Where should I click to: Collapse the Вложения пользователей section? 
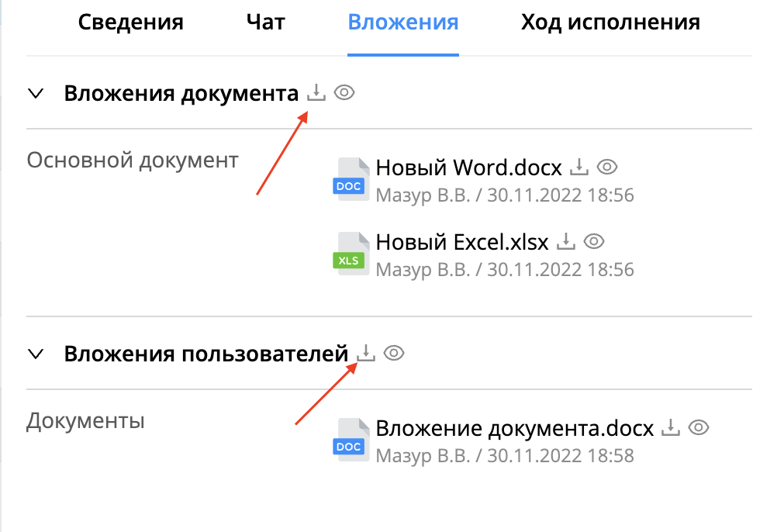point(36,354)
